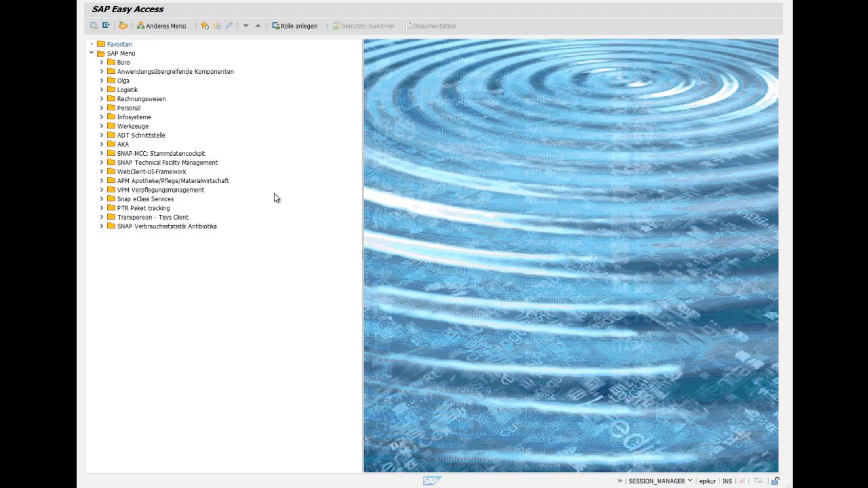Select AKA tree entry
Image resolution: width=868 pixels, height=488 pixels.
tap(123, 144)
